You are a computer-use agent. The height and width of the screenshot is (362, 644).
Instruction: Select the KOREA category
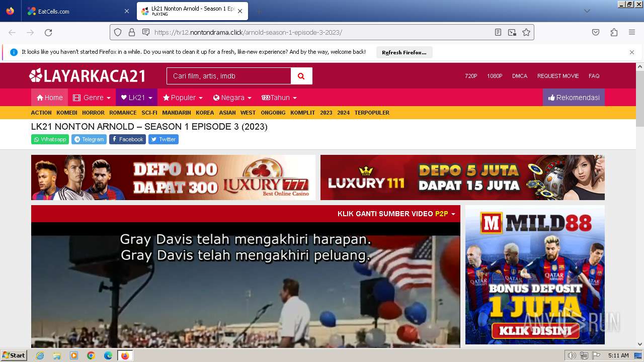point(205,113)
